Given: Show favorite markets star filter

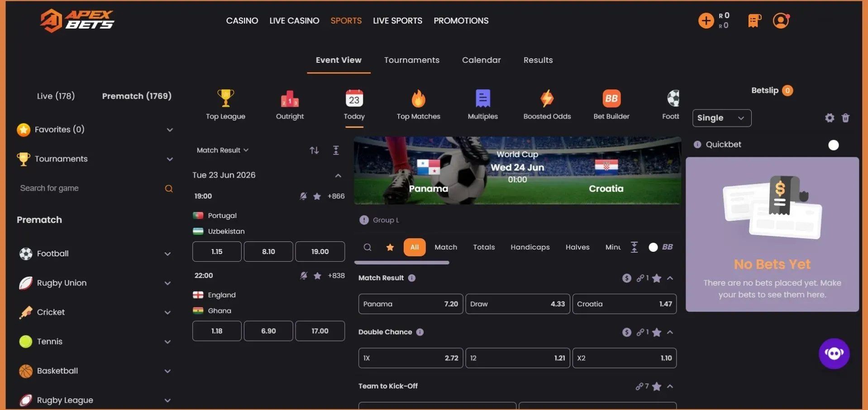Looking at the screenshot, I should click(x=390, y=247).
